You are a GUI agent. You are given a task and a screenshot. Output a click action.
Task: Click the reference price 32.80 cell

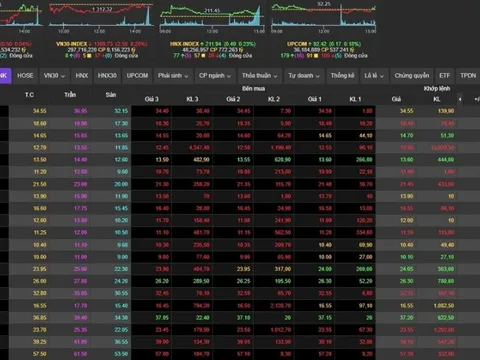click(40, 293)
